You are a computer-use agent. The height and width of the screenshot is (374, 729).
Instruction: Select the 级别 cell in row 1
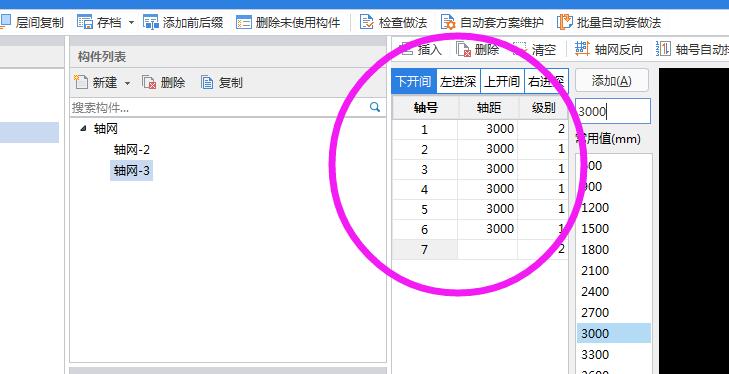[543, 129]
